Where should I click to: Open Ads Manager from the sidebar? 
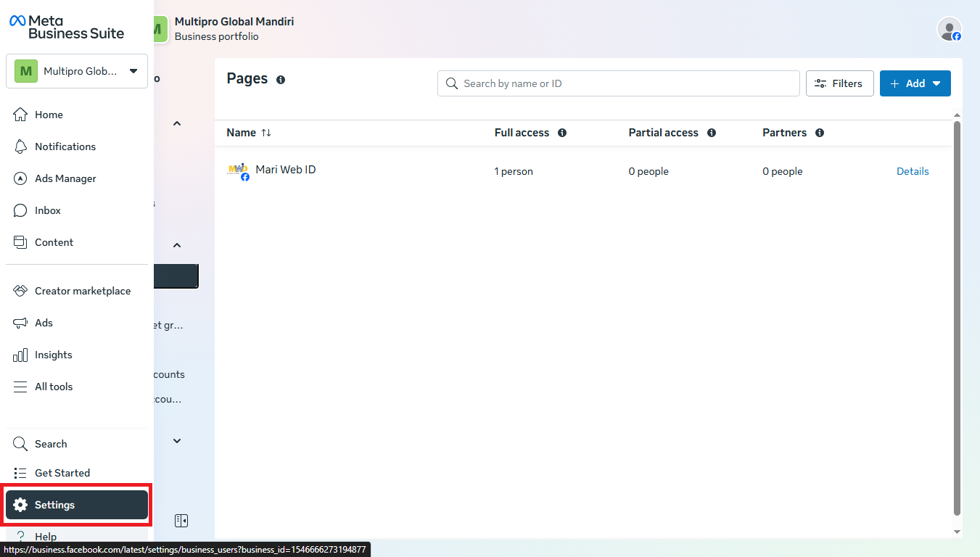tap(65, 178)
